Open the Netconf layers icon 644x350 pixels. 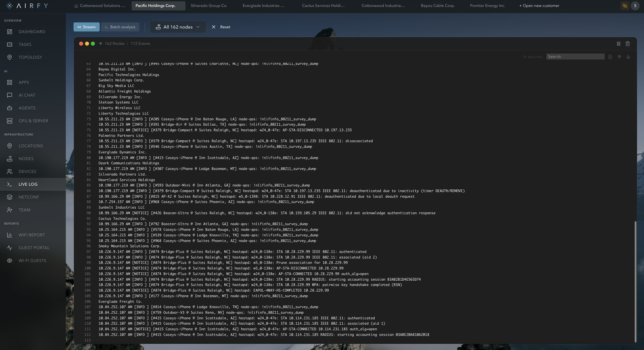(10, 197)
